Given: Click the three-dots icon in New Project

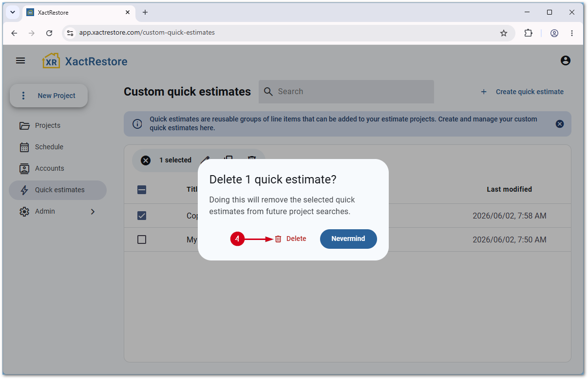Looking at the screenshot, I should click(23, 96).
